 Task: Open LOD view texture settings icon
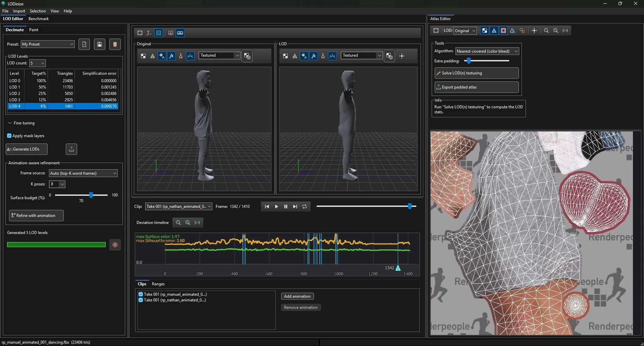point(389,56)
